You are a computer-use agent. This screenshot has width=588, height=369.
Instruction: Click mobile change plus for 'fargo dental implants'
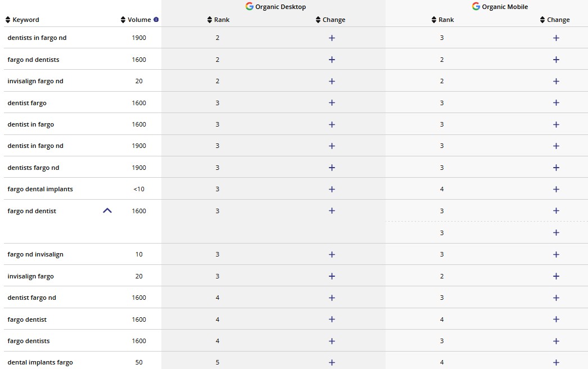556,189
